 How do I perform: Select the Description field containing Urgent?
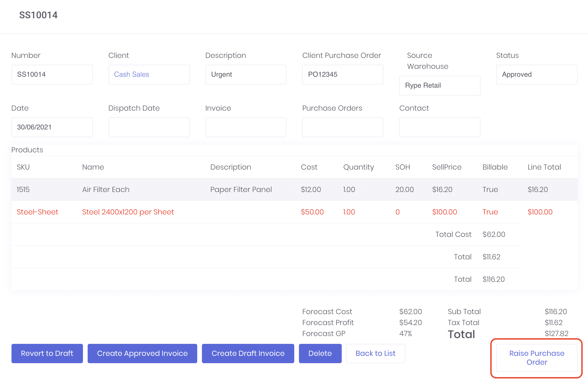246,75
